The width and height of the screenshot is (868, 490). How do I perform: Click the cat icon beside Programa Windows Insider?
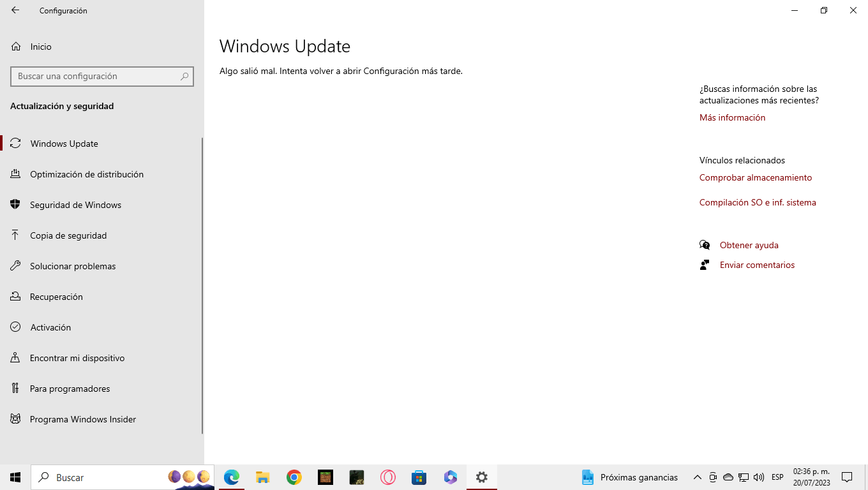click(15, 419)
